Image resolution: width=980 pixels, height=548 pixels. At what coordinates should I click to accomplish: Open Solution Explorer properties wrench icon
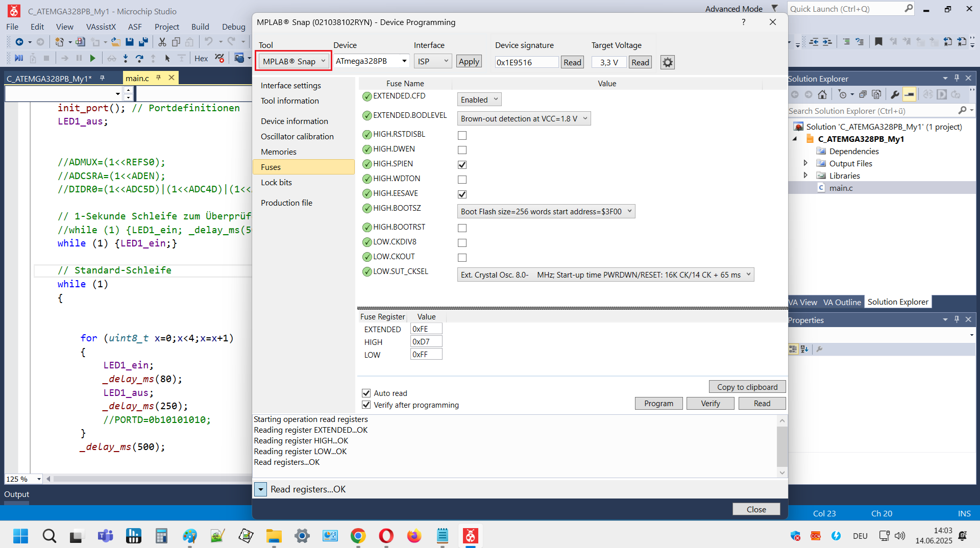click(895, 94)
